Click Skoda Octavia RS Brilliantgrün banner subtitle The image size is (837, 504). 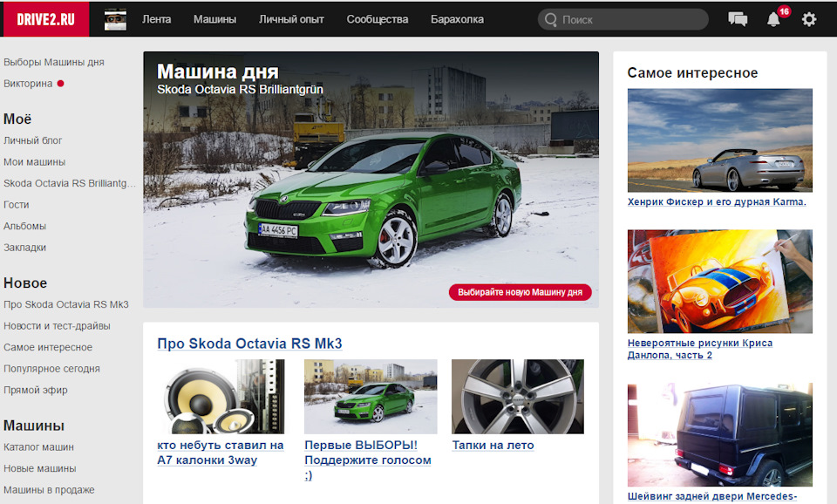[240, 89]
